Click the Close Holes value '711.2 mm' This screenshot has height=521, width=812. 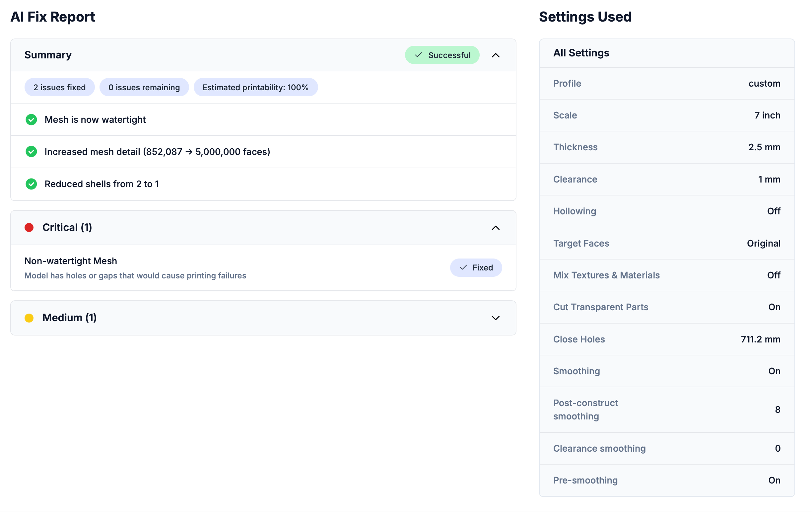click(761, 339)
